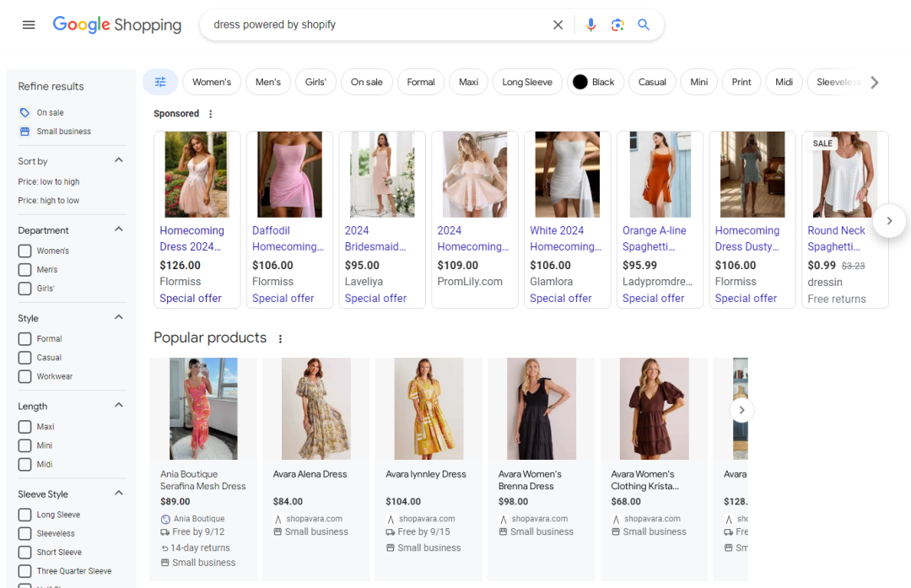
Task: Enable the Formal style checkbox
Action: [x=25, y=339]
